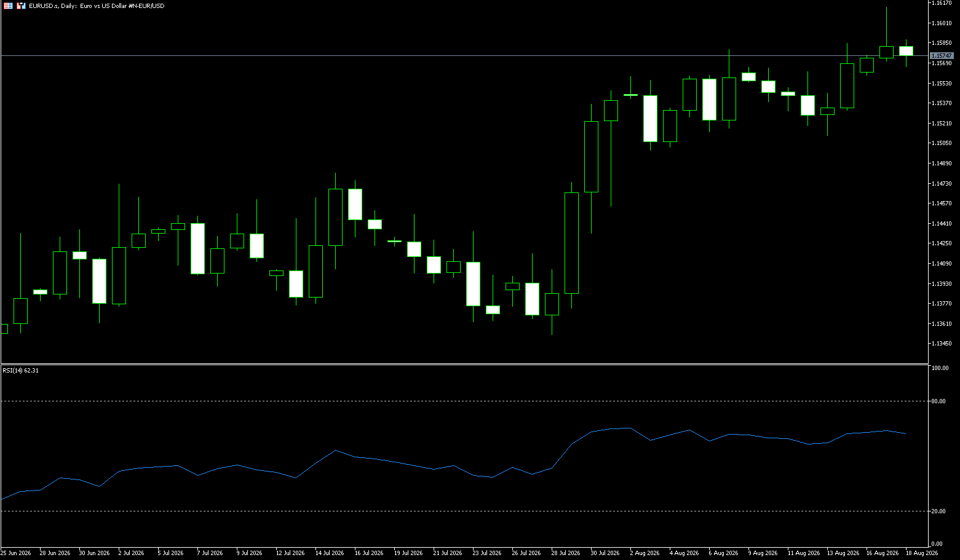This screenshot has width=960, height=560.
Task: Click the 1.14730 price scale label
Action: (x=942, y=184)
